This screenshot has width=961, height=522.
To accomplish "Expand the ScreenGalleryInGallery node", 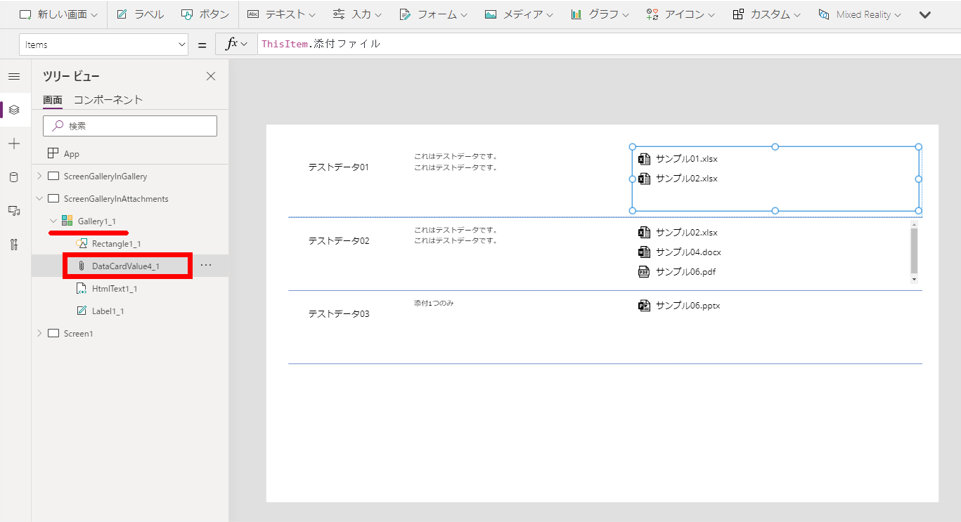I will (x=39, y=176).
